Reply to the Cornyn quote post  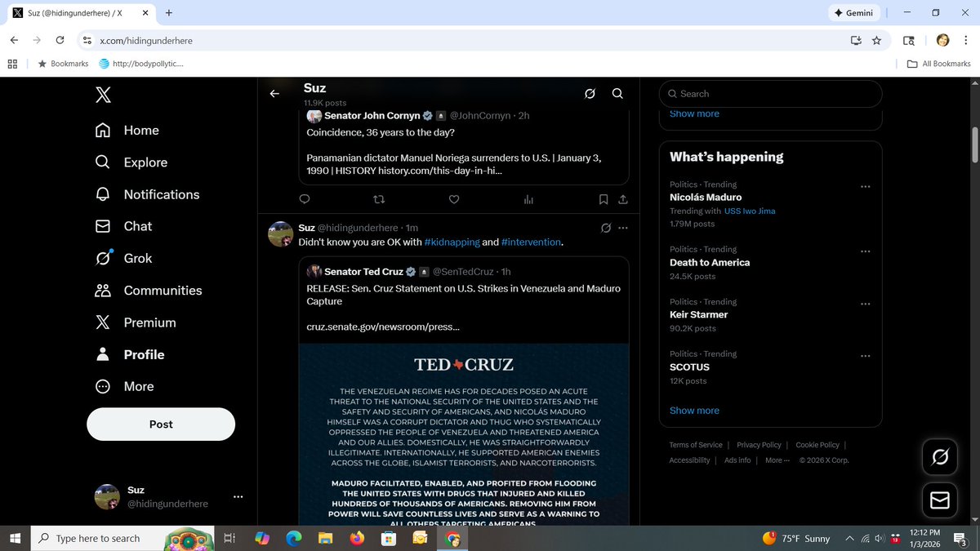click(x=305, y=199)
